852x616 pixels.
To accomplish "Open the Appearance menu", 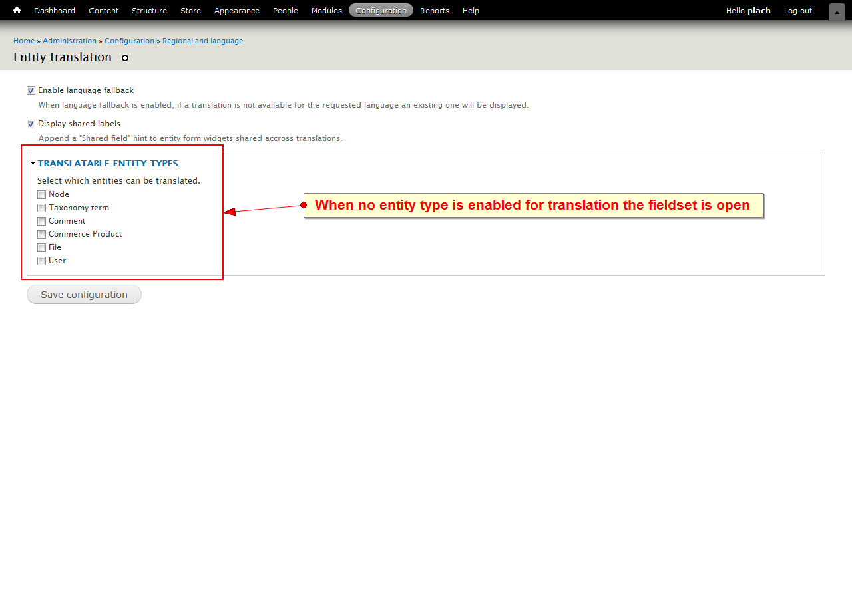I will (x=237, y=10).
